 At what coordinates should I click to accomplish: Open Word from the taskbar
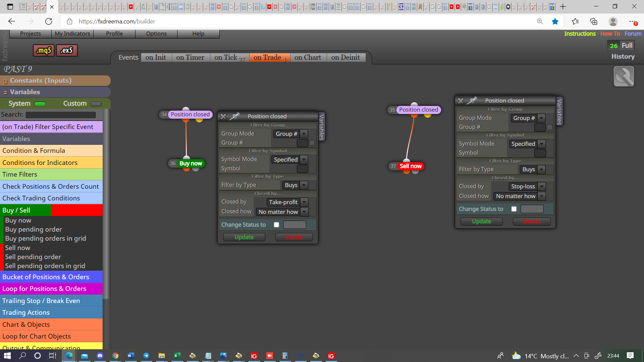click(x=131, y=356)
